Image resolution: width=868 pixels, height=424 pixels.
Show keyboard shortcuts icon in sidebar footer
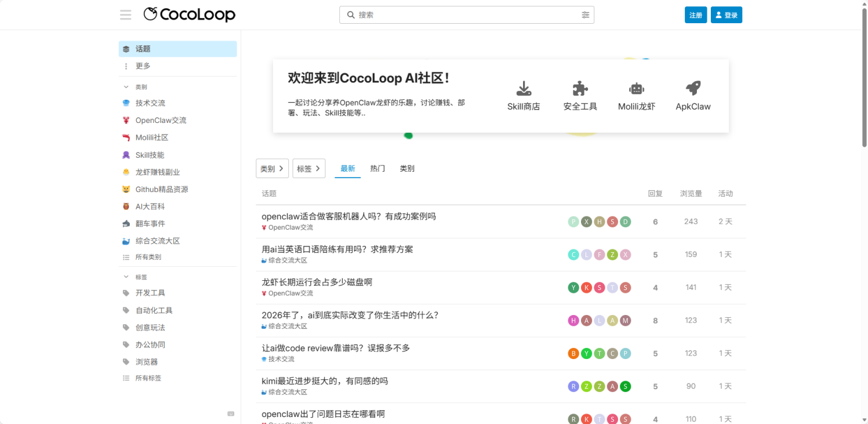point(231,414)
